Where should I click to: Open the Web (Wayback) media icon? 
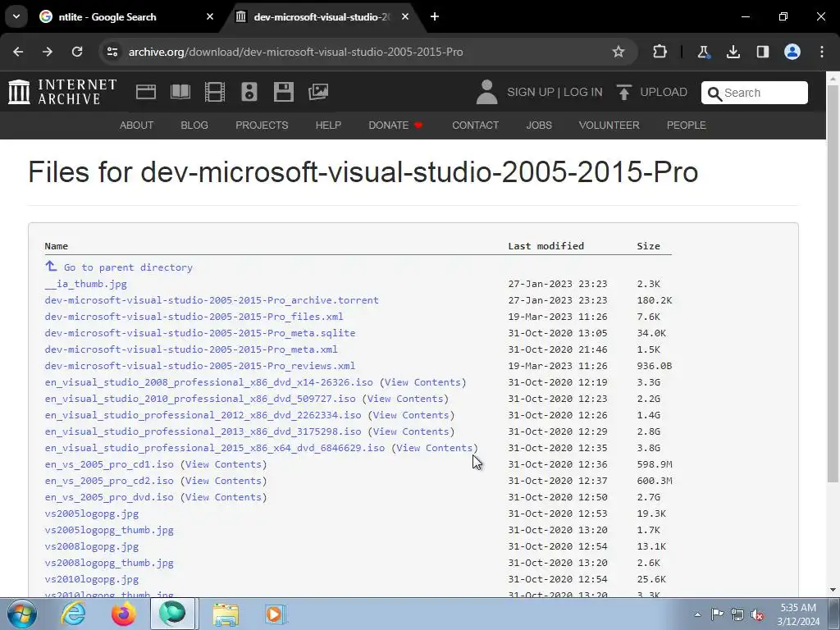click(146, 92)
